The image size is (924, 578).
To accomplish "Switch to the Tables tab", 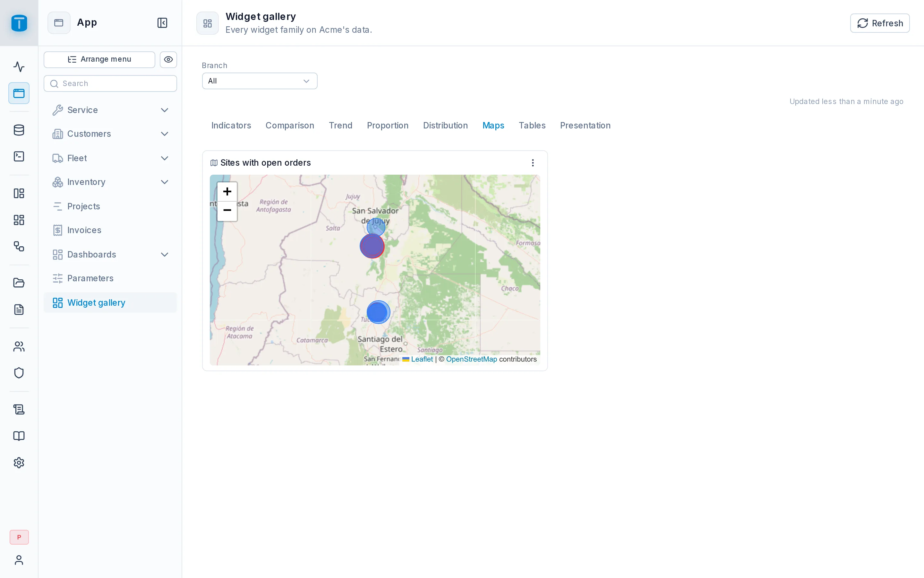I will [x=532, y=125].
